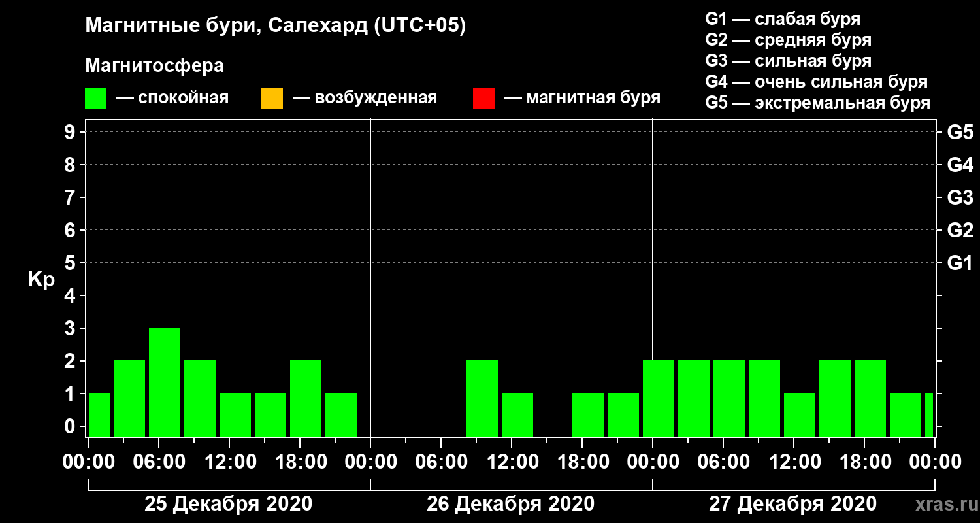
Task: Click the 'G5 — экстремальная буря' legend line
Action: point(818,103)
